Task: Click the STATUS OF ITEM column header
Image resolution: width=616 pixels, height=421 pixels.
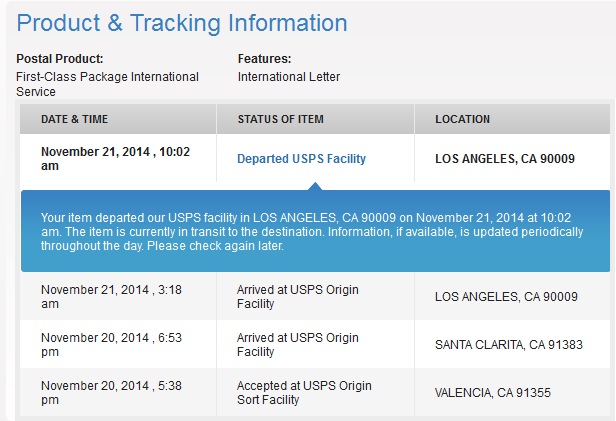Action: click(280, 119)
